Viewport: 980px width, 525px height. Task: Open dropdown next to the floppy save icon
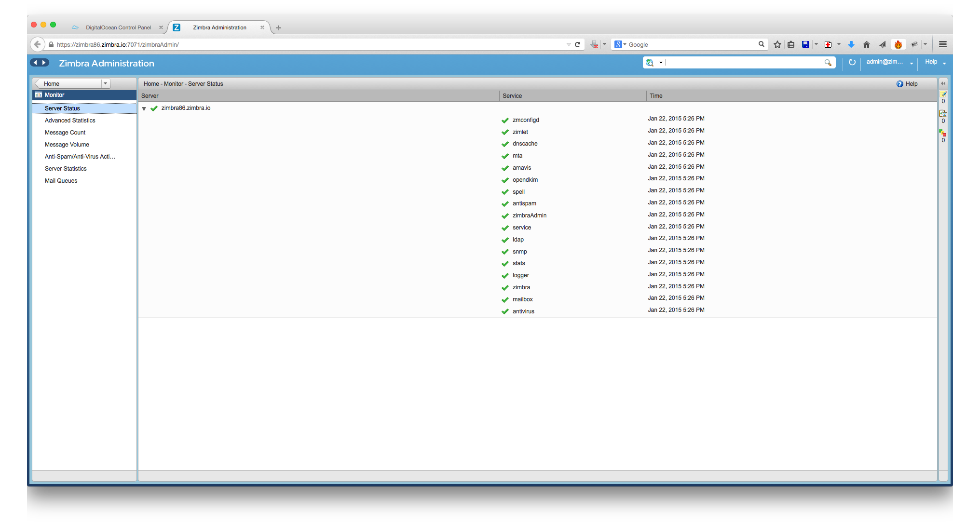click(x=816, y=44)
